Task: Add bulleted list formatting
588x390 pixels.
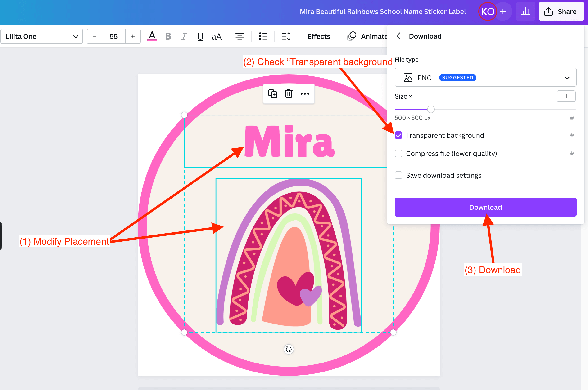Action: click(263, 36)
